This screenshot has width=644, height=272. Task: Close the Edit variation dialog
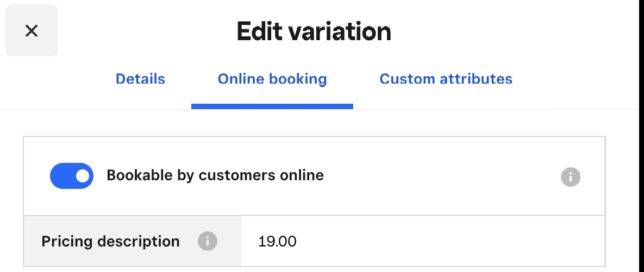[32, 30]
